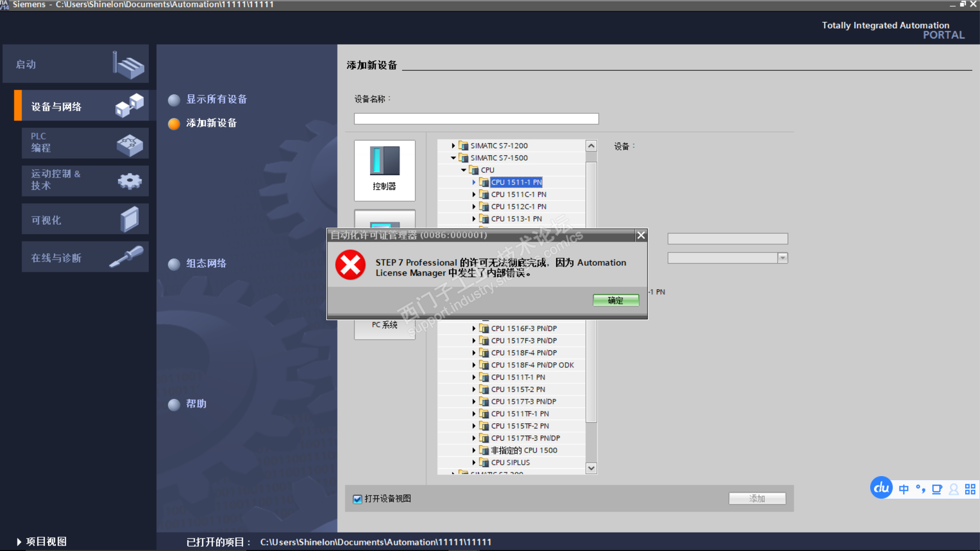Confirm the license error with 确定

pyautogui.click(x=616, y=301)
